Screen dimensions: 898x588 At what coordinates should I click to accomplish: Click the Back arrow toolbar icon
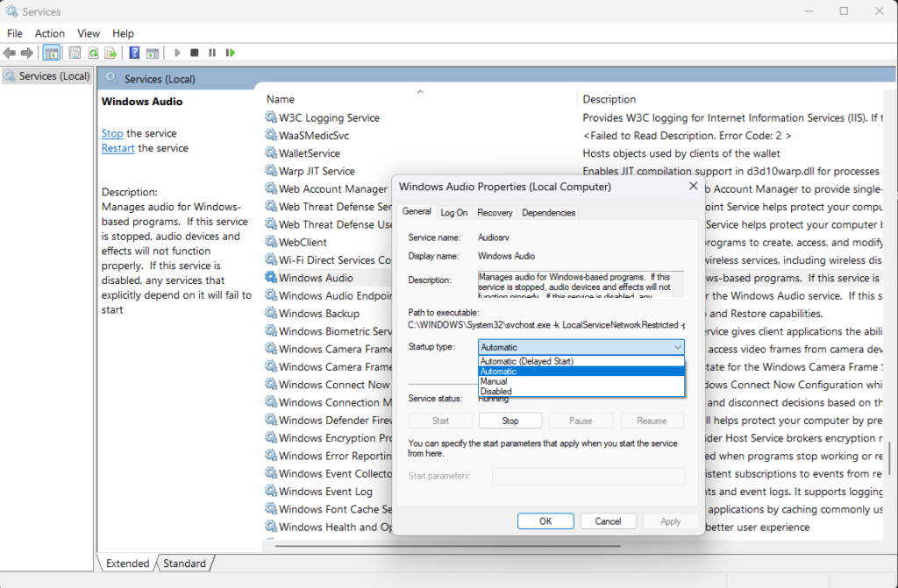tap(9, 53)
